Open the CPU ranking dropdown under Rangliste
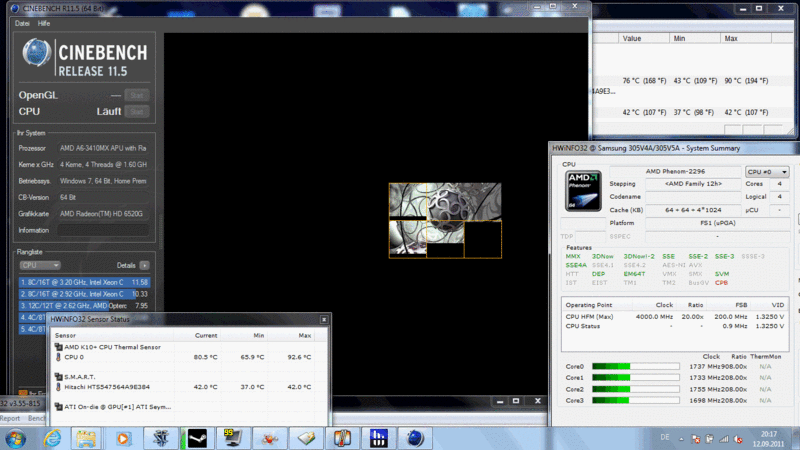Screen dimensions: 800x450 (40, 265)
